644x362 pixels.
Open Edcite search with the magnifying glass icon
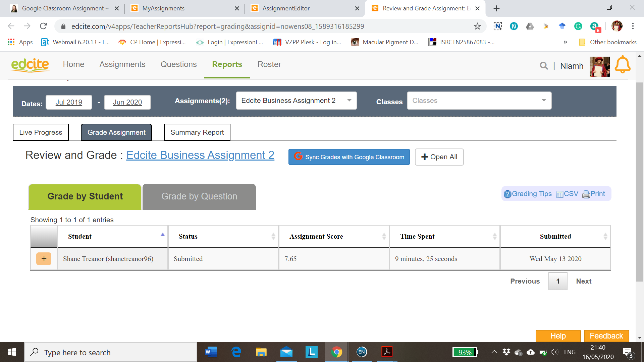pyautogui.click(x=544, y=66)
